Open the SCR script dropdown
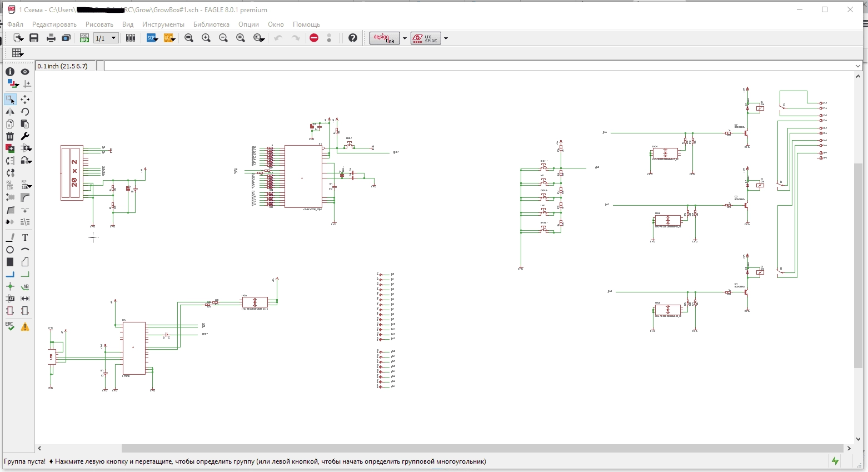Viewport: 868px width, 472px height. point(152,38)
